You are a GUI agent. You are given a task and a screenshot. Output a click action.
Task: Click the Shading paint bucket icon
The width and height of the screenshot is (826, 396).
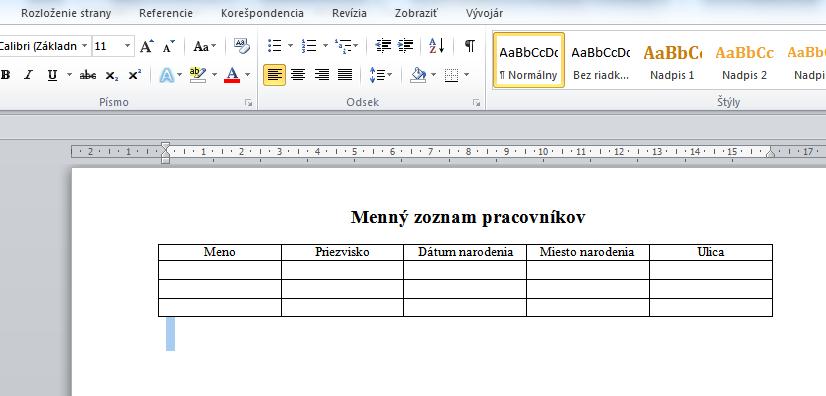click(x=418, y=75)
